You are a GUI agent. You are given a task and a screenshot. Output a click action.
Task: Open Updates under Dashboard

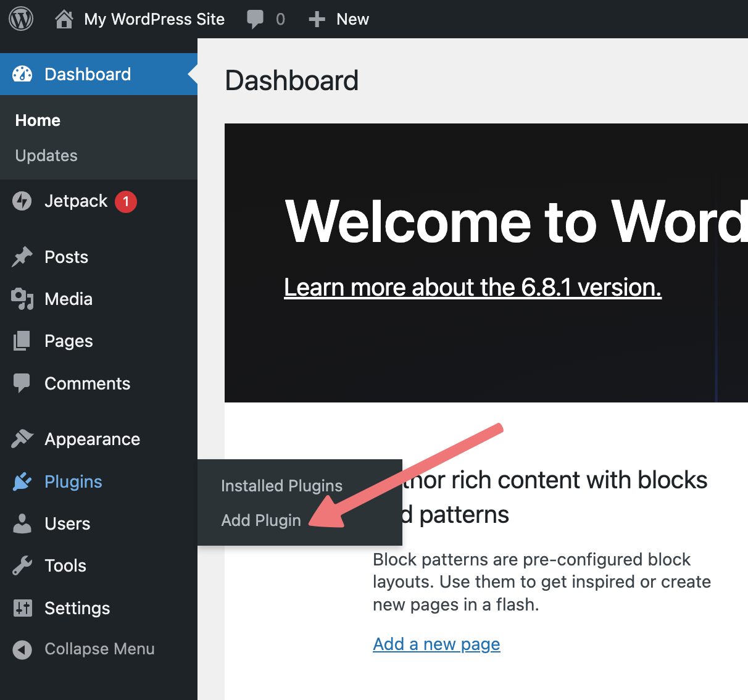coord(46,156)
